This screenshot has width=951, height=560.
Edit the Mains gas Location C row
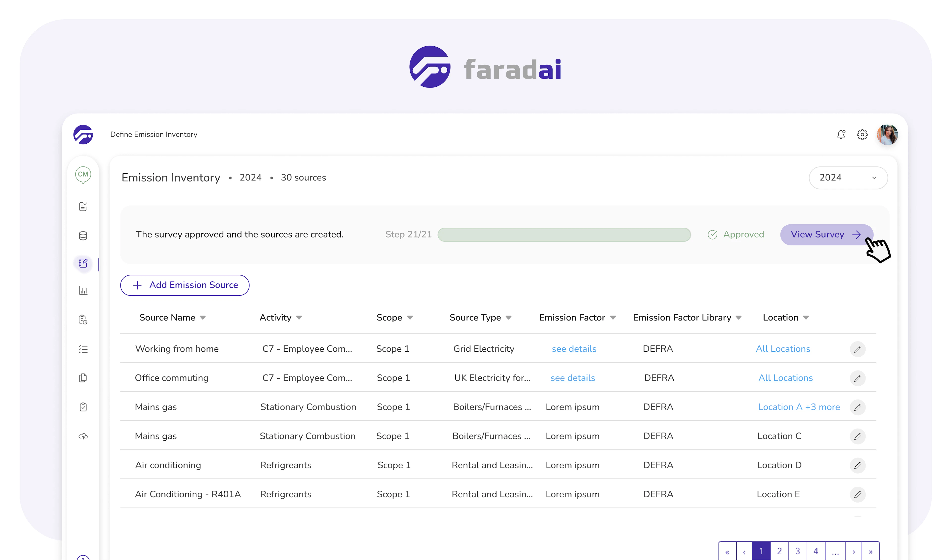tap(857, 436)
